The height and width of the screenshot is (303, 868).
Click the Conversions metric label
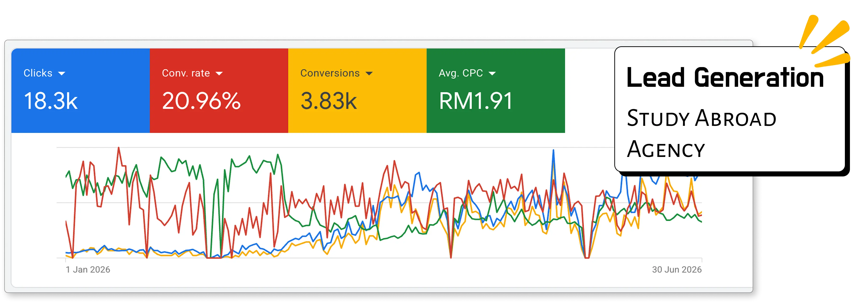click(x=330, y=73)
